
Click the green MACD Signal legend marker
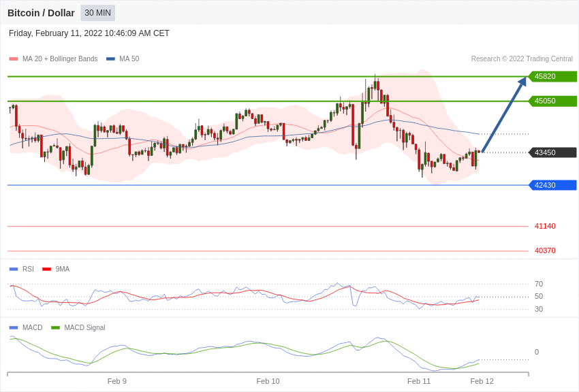click(x=55, y=328)
